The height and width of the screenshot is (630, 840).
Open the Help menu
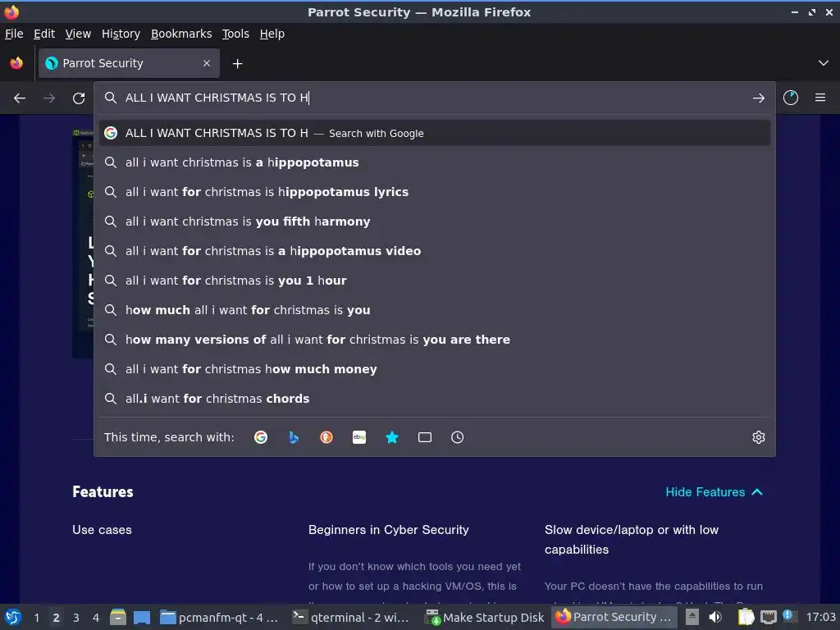pyautogui.click(x=272, y=34)
